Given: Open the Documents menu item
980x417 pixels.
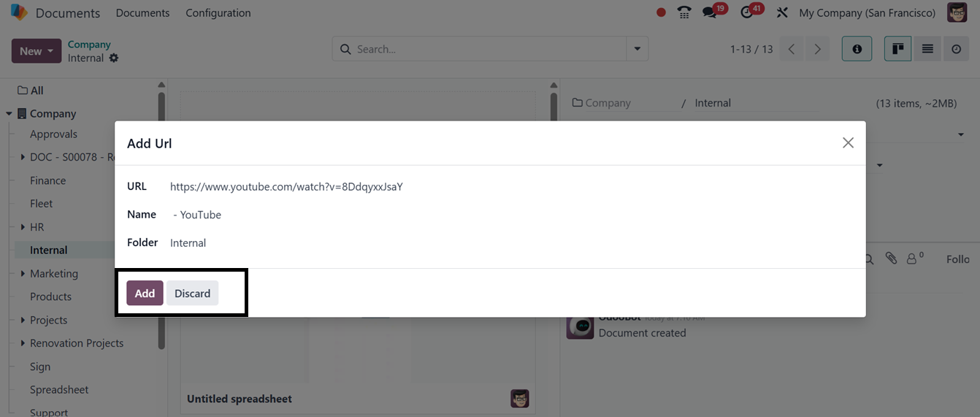Looking at the screenshot, I should tap(142, 12).
